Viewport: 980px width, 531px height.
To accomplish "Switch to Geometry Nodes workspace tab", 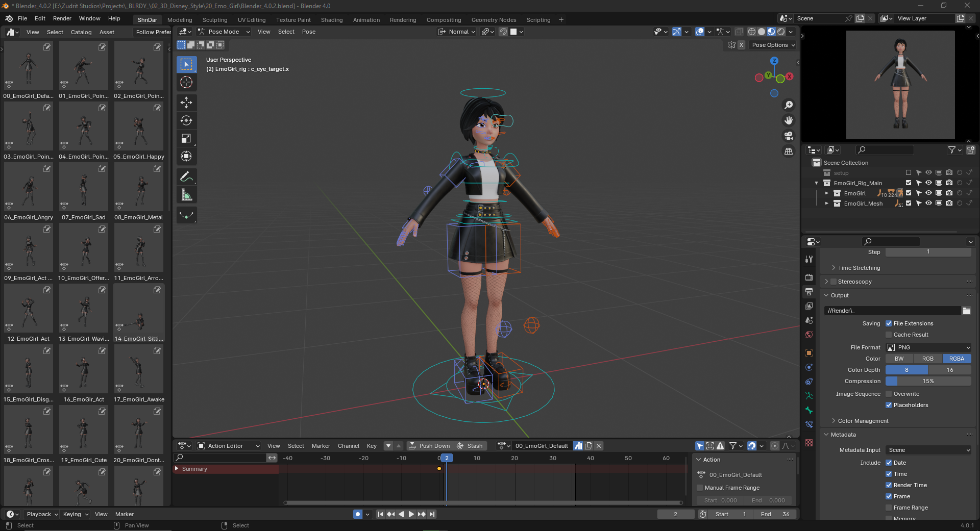I will (494, 20).
